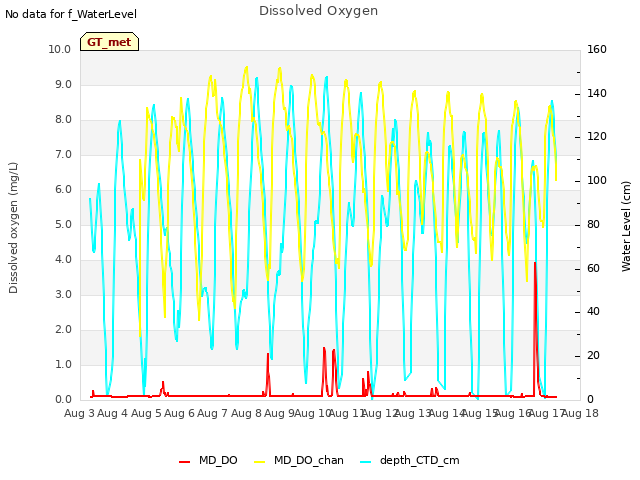Click the Aug 3 x-axis tick label

[x=79, y=413]
